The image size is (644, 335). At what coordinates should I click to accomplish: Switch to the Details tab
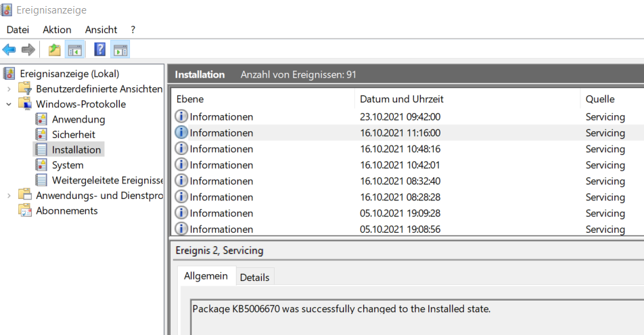click(x=254, y=277)
